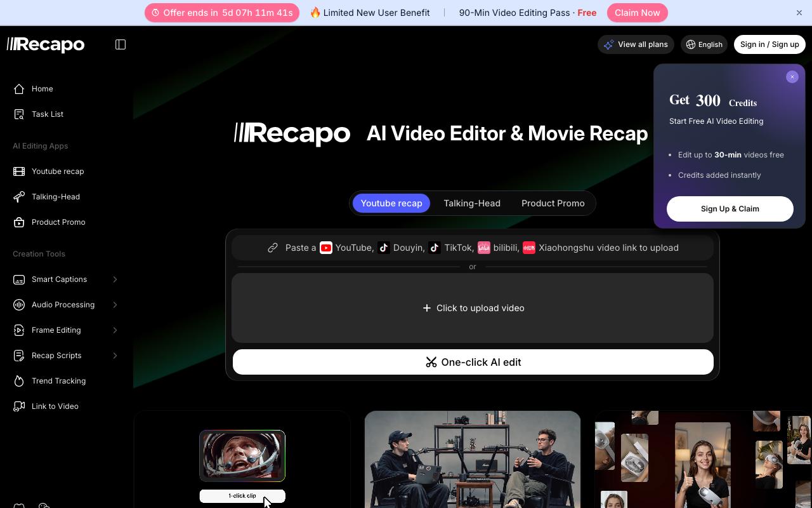Click to upload video area
812x508 pixels.
tap(473, 308)
